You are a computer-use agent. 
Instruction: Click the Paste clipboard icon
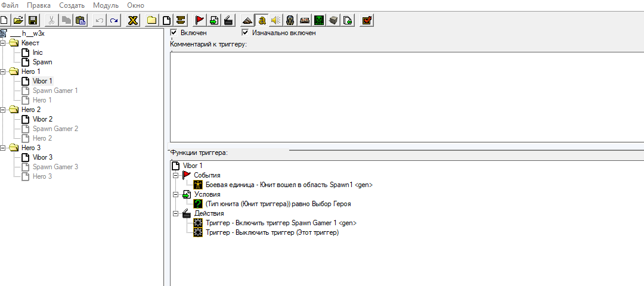[x=80, y=20]
